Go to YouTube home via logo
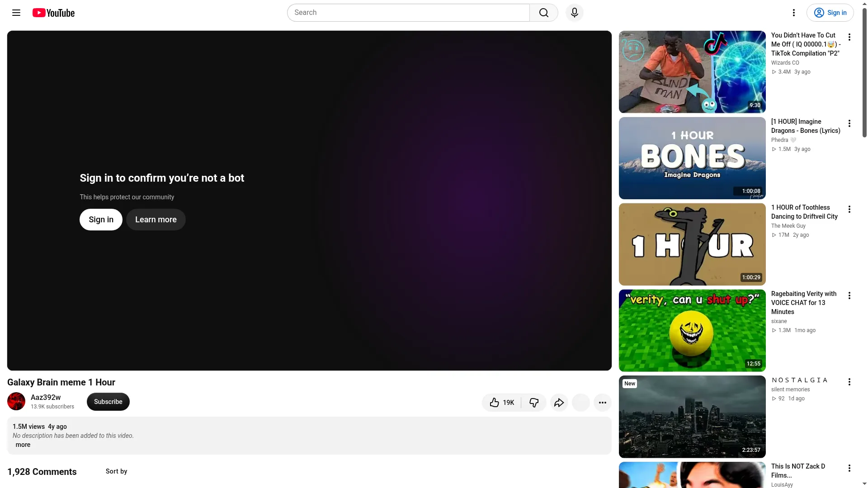Viewport: 868px width, 488px height. coord(53,13)
